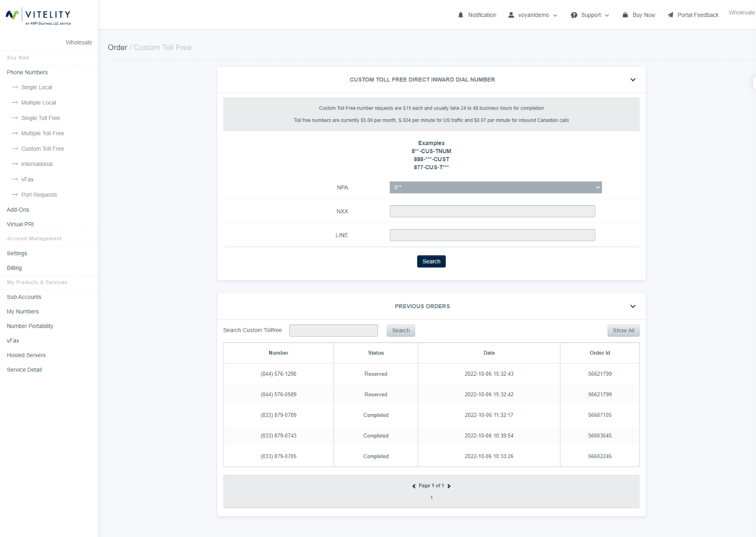Click the Portal Feedback paper plane icon
The image size is (756, 537).
(670, 15)
